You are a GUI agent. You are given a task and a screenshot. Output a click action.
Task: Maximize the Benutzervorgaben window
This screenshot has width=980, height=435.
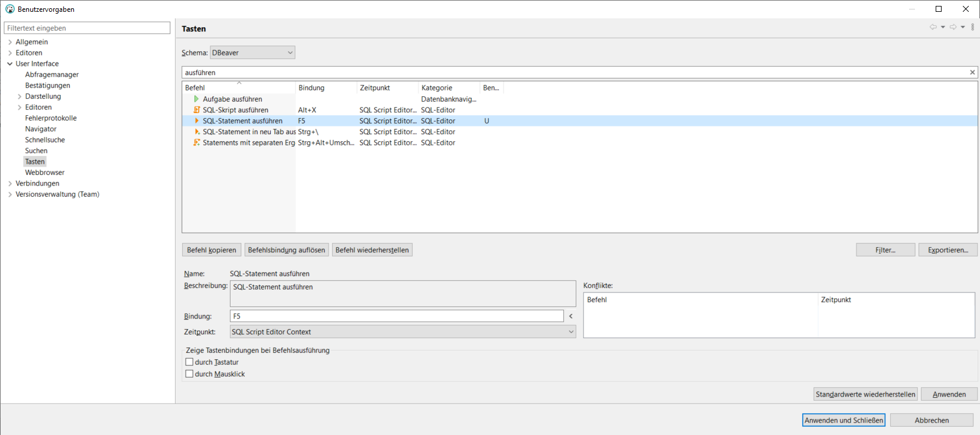(939, 9)
